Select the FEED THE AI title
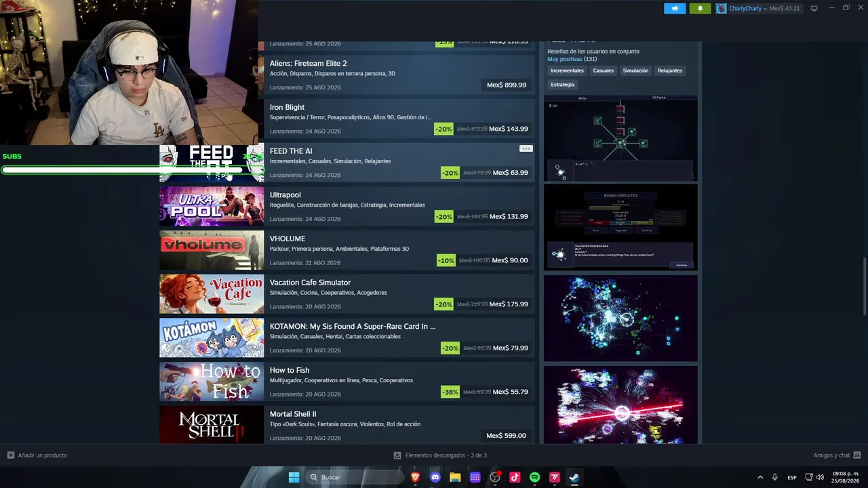Viewport: 868px width, 488px height. [291, 151]
